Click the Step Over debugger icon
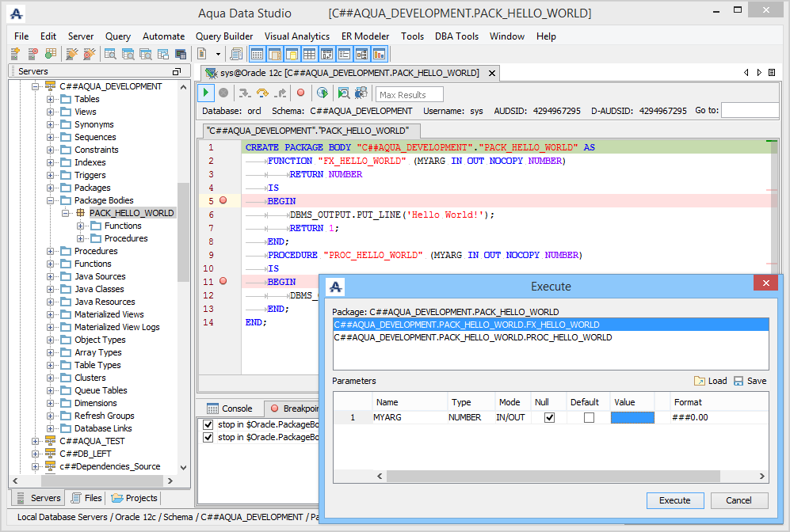The image size is (790, 532). pyautogui.click(x=262, y=93)
